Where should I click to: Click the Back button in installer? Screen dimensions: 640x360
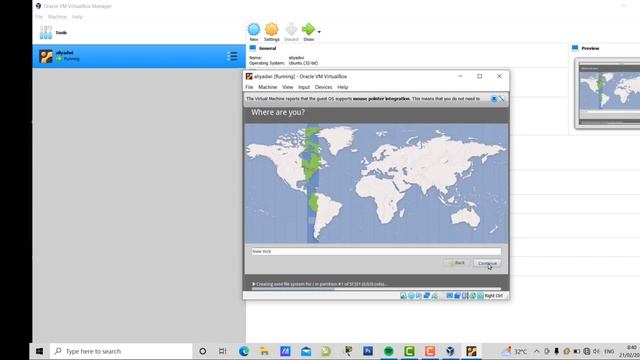coord(457,263)
